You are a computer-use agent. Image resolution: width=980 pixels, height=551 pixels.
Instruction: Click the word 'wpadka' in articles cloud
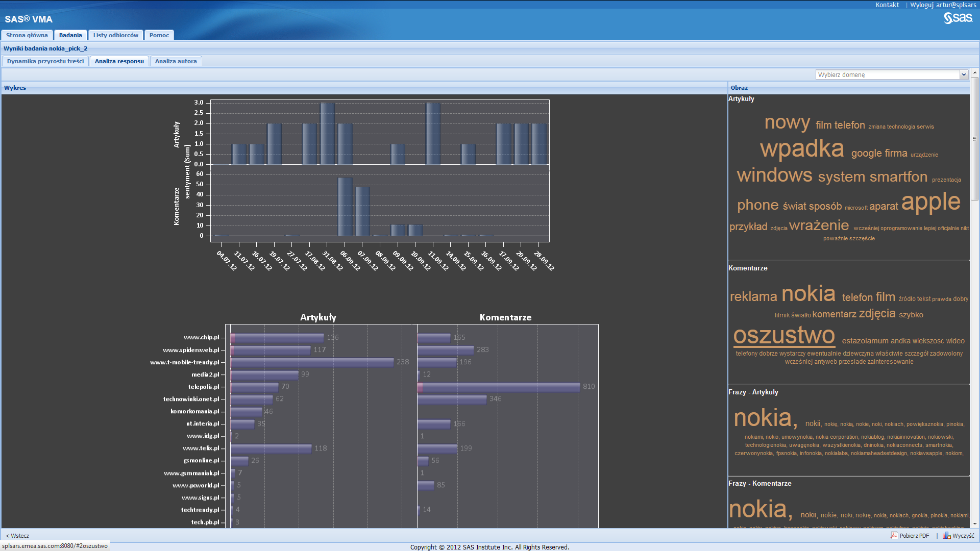point(802,148)
